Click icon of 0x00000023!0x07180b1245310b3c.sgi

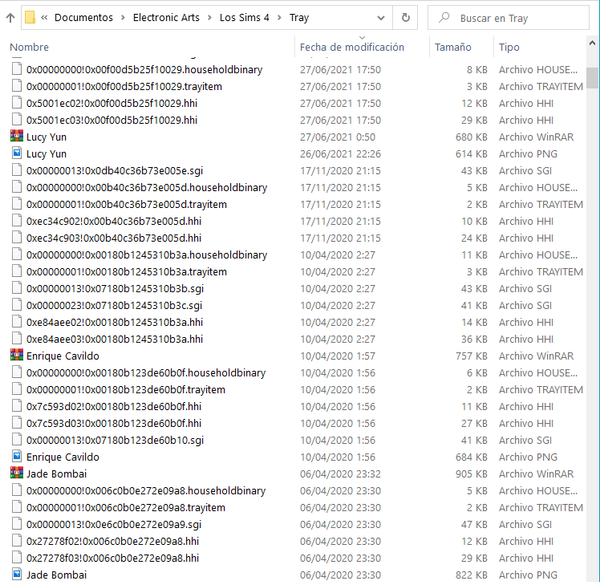point(16,305)
